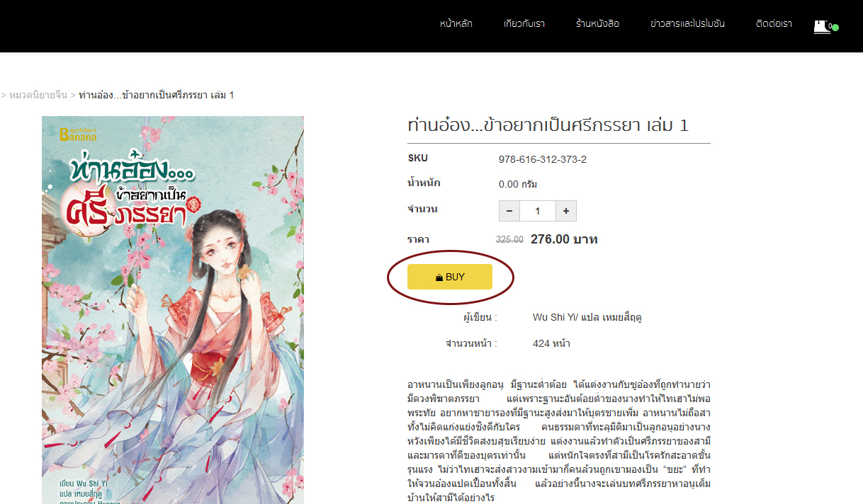Open ข่าวสารและโปรโมชัน menu item

click(687, 23)
